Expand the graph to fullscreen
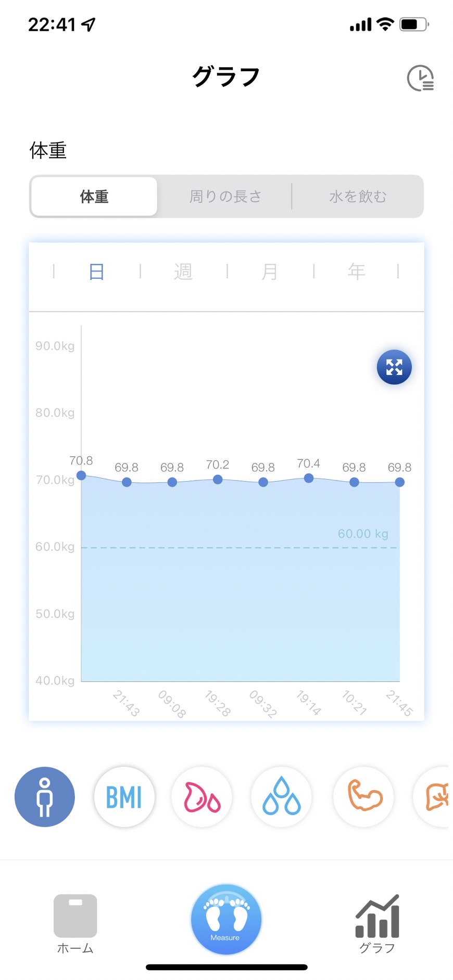This screenshot has height=980, width=453. coord(394,367)
